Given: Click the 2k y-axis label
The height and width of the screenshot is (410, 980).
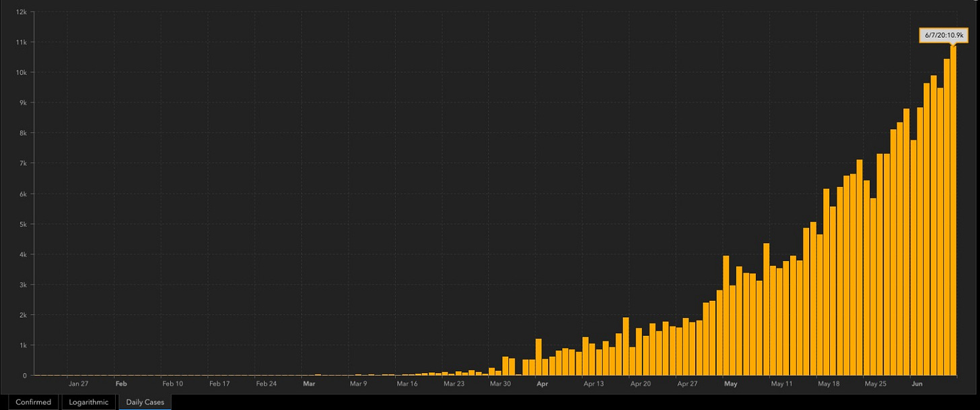Looking at the screenshot, I should (23, 315).
